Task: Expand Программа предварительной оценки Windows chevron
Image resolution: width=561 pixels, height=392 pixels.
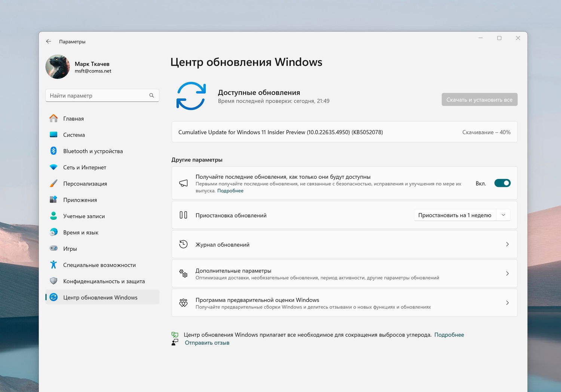Action: (x=507, y=303)
